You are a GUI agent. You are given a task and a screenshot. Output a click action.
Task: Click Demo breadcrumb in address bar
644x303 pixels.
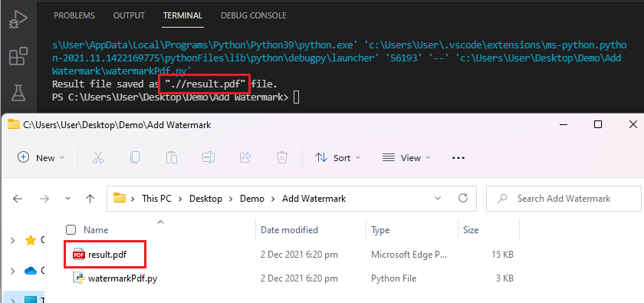click(x=252, y=199)
